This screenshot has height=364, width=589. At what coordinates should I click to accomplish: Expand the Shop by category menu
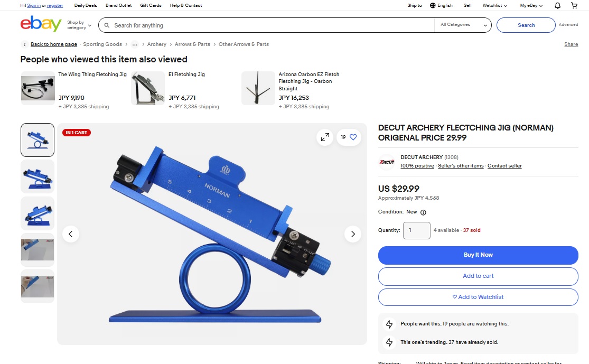[x=79, y=25]
